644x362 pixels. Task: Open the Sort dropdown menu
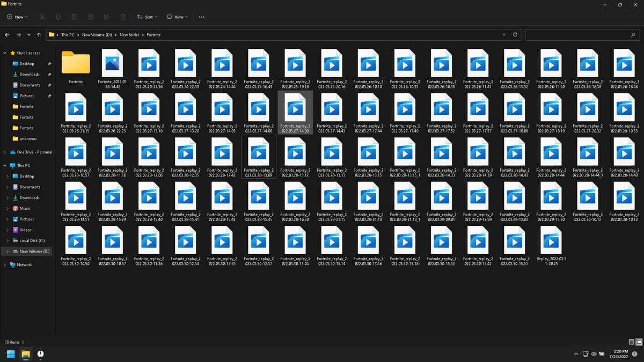[148, 17]
